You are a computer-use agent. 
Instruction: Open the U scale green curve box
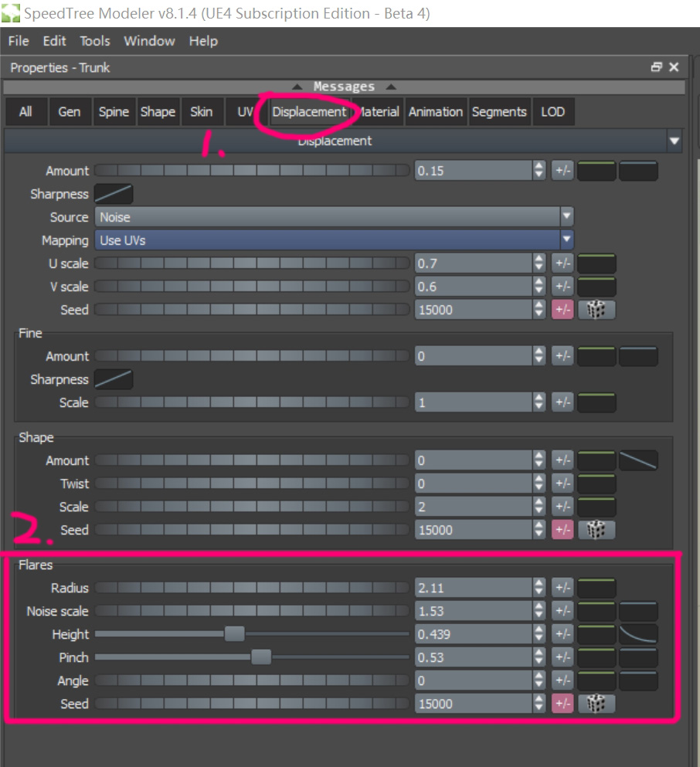pos(596,263)
